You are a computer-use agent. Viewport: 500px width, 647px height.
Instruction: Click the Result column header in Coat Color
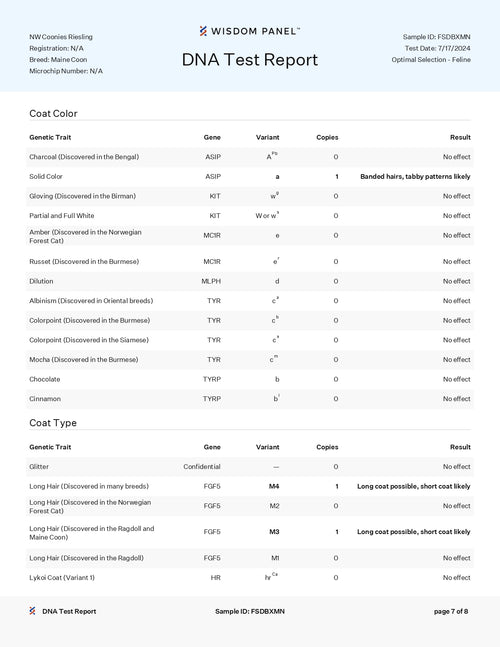(x=460, y=137)
